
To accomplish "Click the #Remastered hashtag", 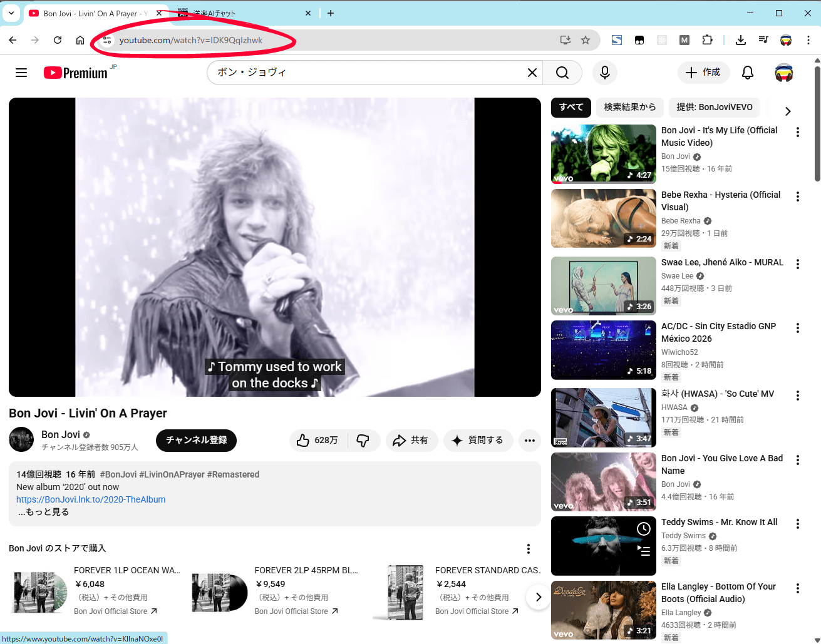I will coord(233,474).
